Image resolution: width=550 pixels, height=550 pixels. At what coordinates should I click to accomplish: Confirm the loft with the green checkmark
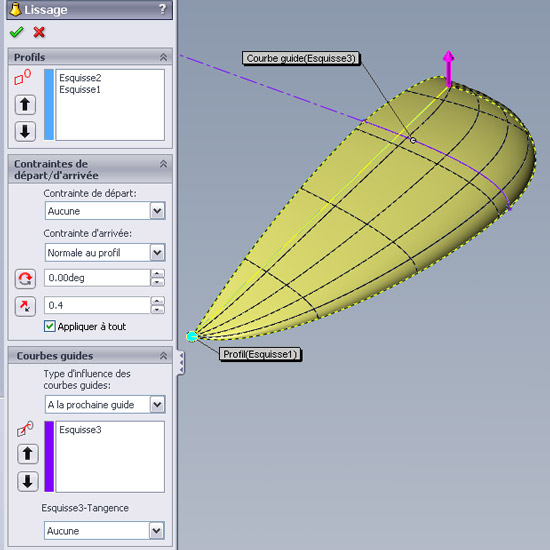pos(16,32)
